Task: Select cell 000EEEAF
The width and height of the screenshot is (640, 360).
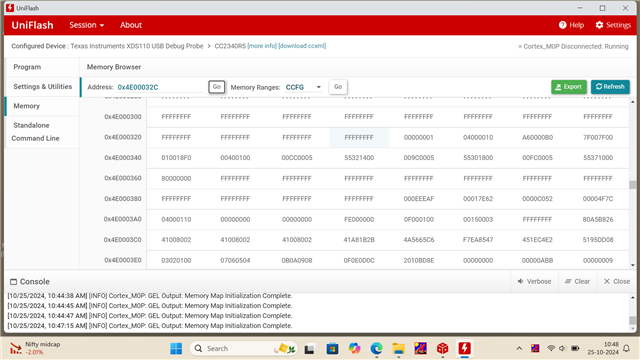Action: click(x=418, y=199)
